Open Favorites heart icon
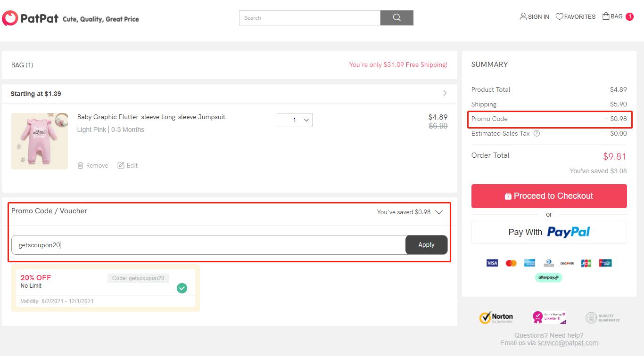The width and height of the screenshot is (644, 356). pos(560,16)
